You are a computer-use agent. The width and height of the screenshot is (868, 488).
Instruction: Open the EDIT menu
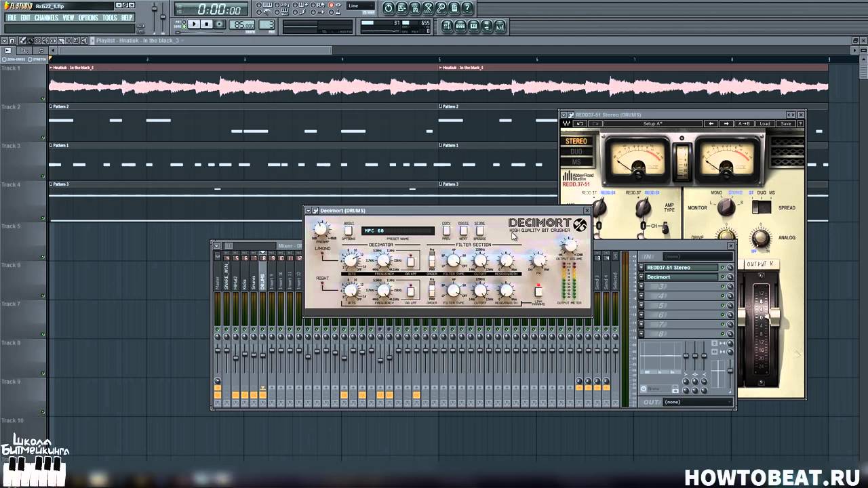(25, 18)
